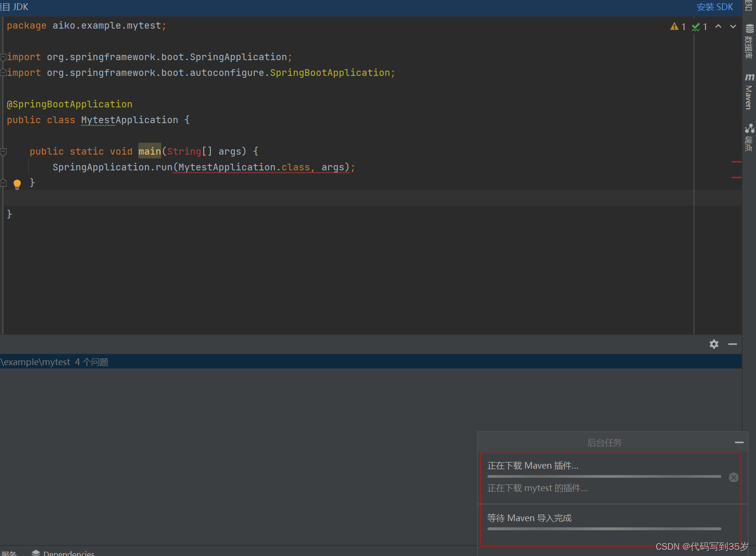Open the Dependencies tool window tab

[63, 553]
